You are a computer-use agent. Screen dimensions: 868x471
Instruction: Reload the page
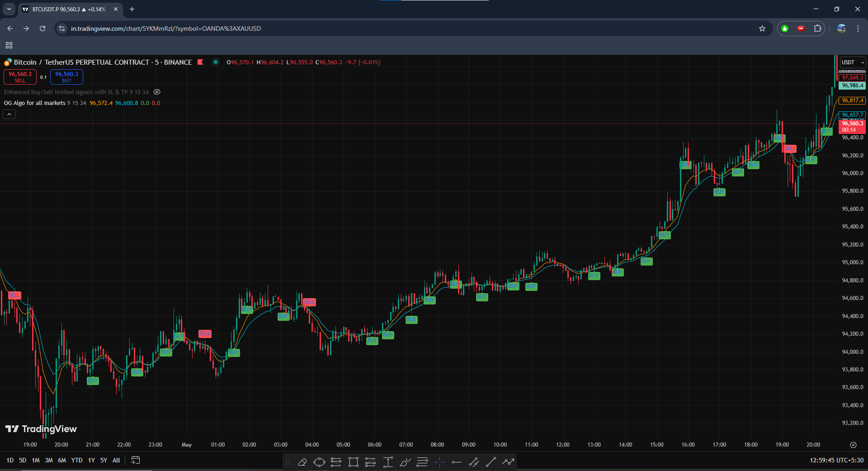click(x=42, y=29)
